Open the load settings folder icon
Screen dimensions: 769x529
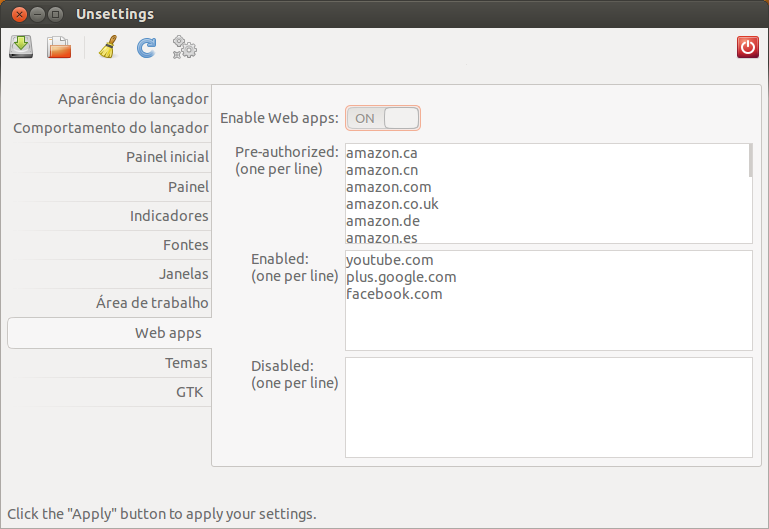tap(59, 47)
